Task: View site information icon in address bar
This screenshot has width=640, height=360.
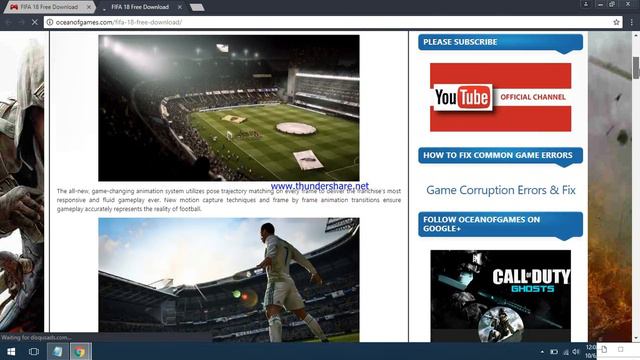Action: click(x=49, y=22)
